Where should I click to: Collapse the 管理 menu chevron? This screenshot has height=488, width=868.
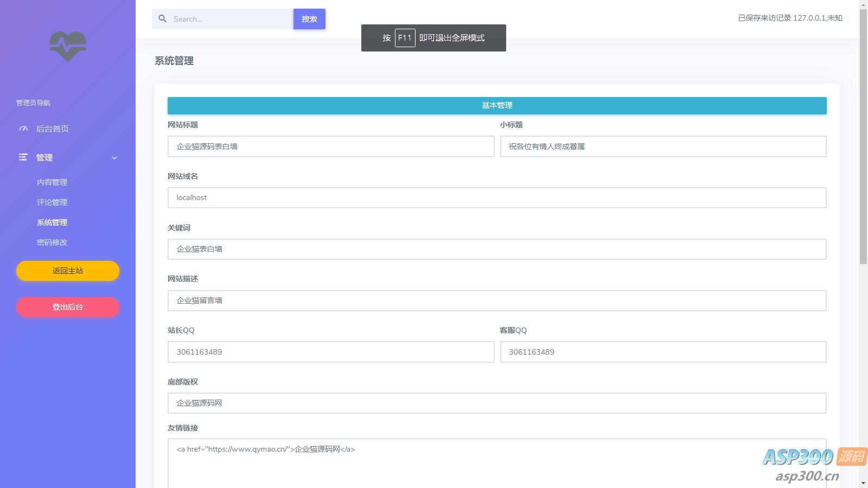(x=114, y=158)
